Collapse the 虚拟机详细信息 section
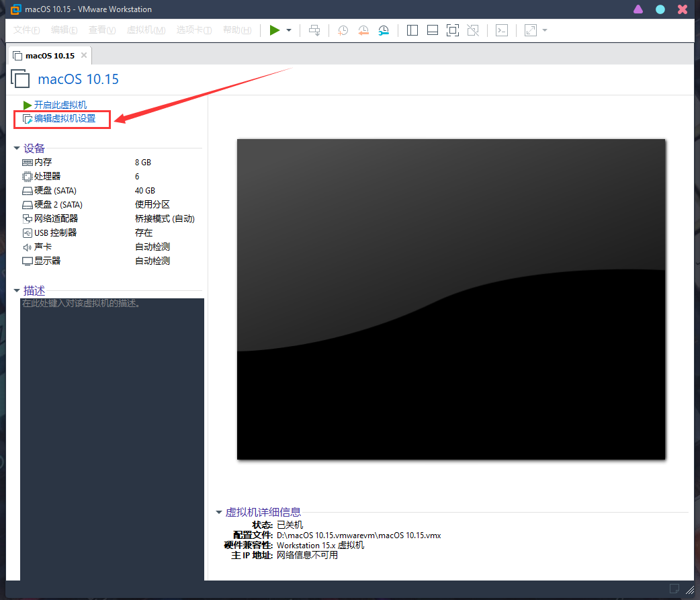 [x=219, y=512]
